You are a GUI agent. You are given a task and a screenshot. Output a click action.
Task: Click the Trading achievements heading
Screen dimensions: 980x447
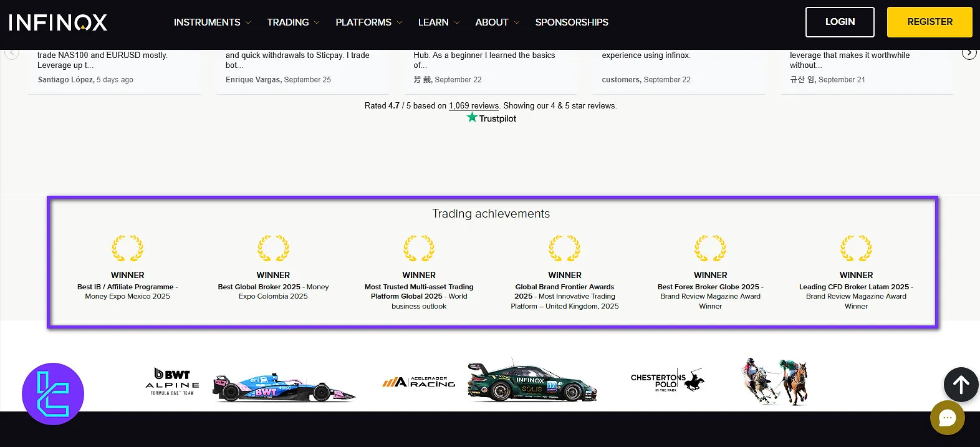(491, 214)
